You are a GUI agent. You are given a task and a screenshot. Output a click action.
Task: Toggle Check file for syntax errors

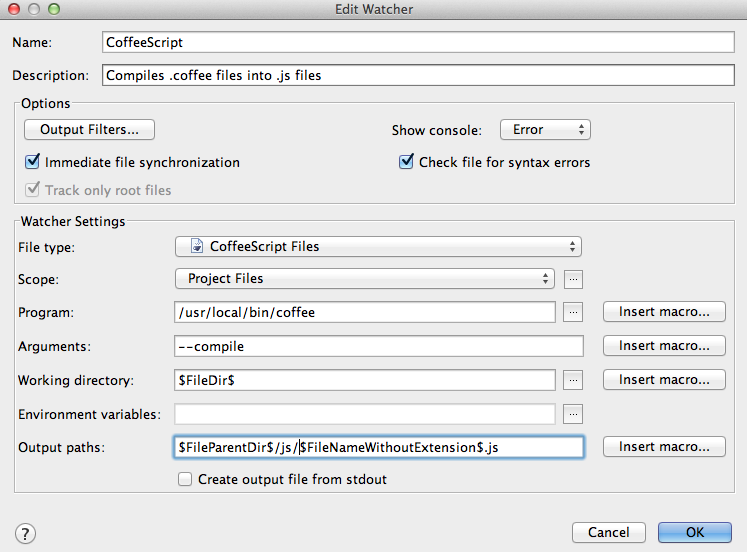(x=406, y=161)
